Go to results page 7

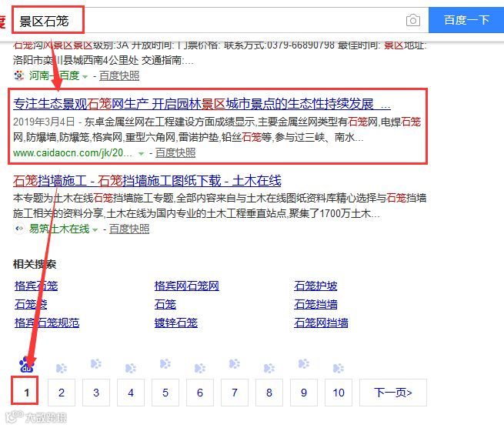click(235, 393)
